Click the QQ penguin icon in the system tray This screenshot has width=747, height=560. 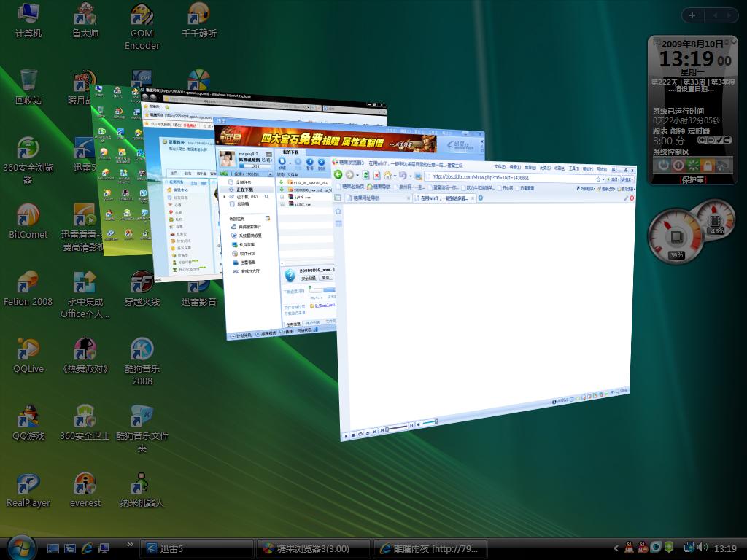(x=629, y=548)
